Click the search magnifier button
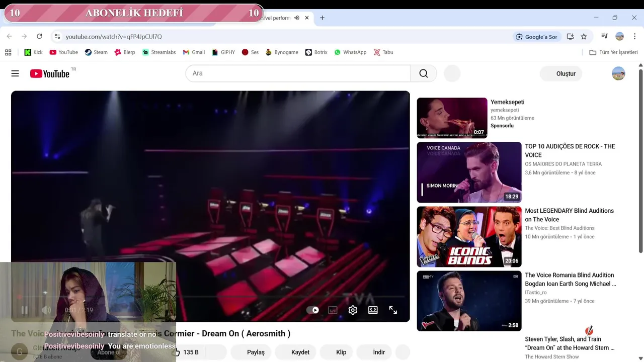The image size is (644, 362). tap(424, 73)
